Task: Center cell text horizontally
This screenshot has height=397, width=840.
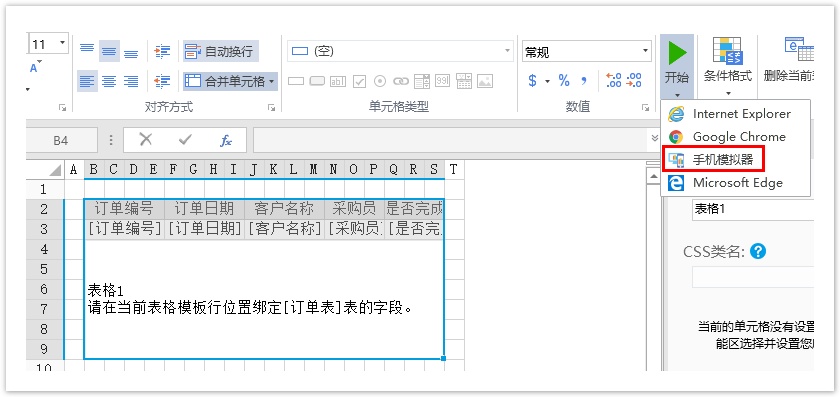Action: coord(109,81)
